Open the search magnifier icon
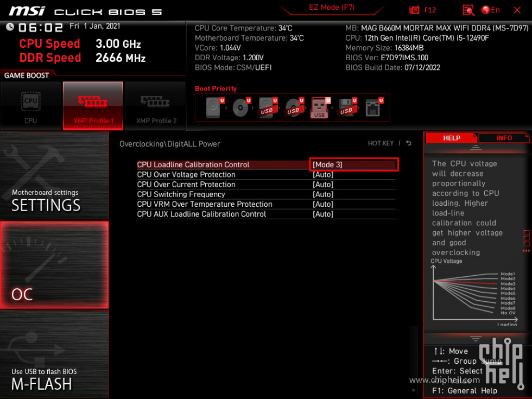Screen dimensions: 532x399 [468, 10]
